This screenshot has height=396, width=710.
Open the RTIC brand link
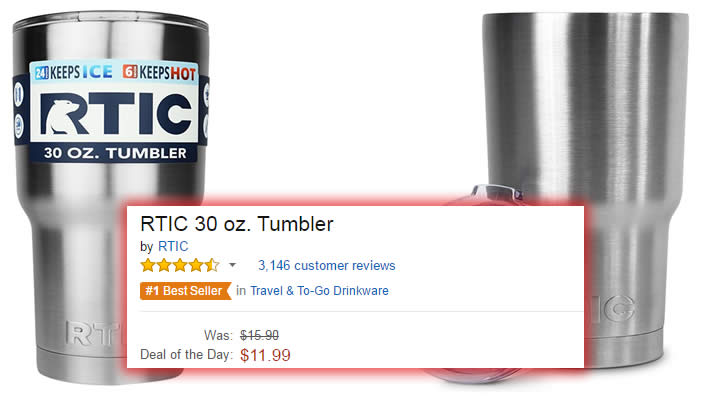(173, 246)
